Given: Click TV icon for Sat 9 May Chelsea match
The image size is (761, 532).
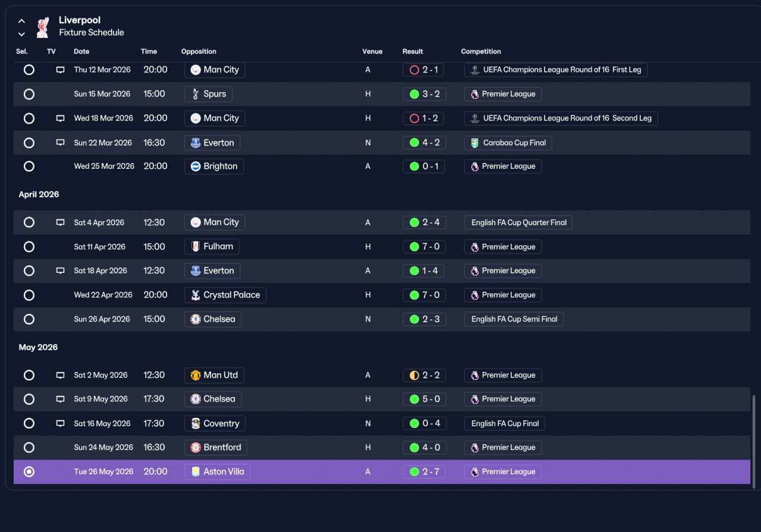Looking at the screenshot, I should point(60,399).
